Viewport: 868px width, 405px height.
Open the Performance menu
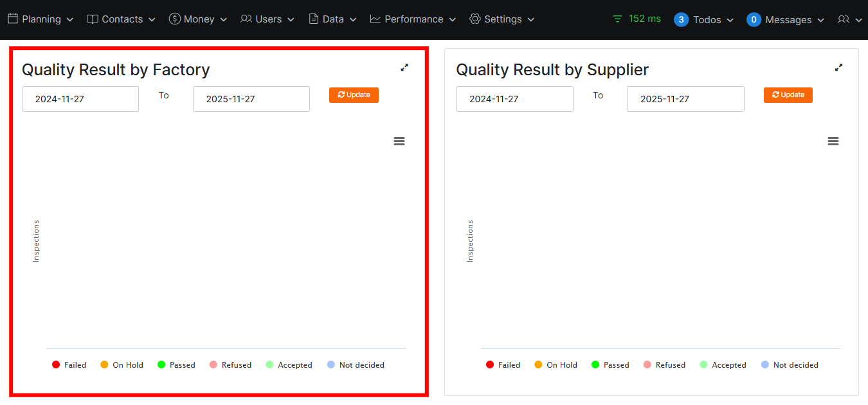pos(413,19)
